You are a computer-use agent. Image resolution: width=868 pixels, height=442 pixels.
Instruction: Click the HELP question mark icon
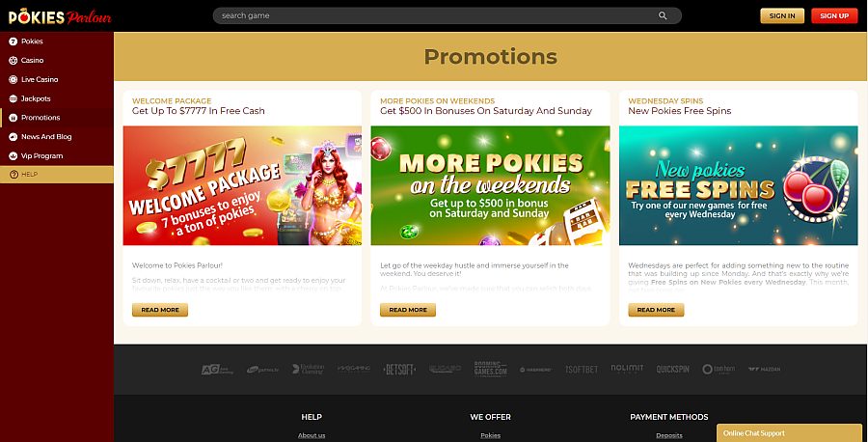click(x=14, y=175)
